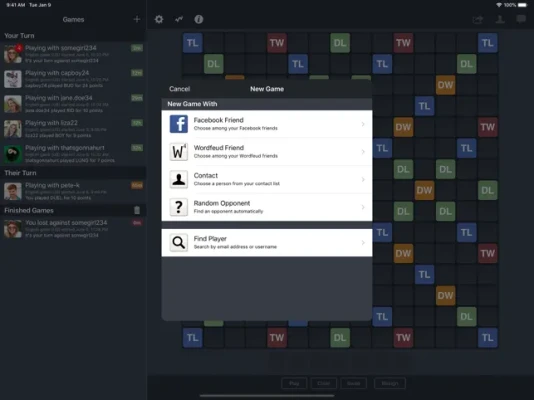534x400 pixels.
Task: Expand chevron on Find Player row
Action: pos(363,242)
